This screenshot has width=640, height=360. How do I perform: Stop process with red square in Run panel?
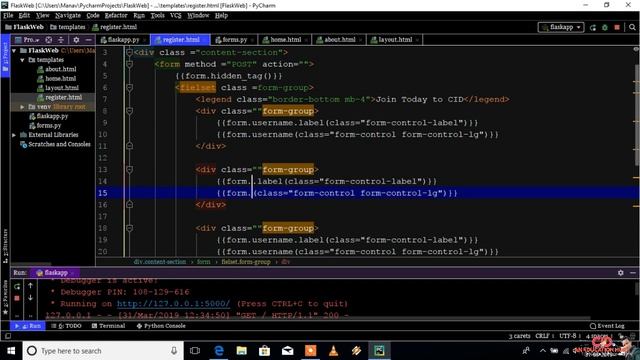pos(17,298)
